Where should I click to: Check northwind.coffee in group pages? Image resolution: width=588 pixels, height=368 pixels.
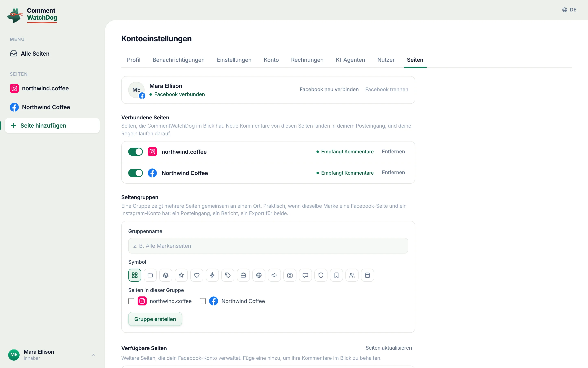(x=131, y=301)
